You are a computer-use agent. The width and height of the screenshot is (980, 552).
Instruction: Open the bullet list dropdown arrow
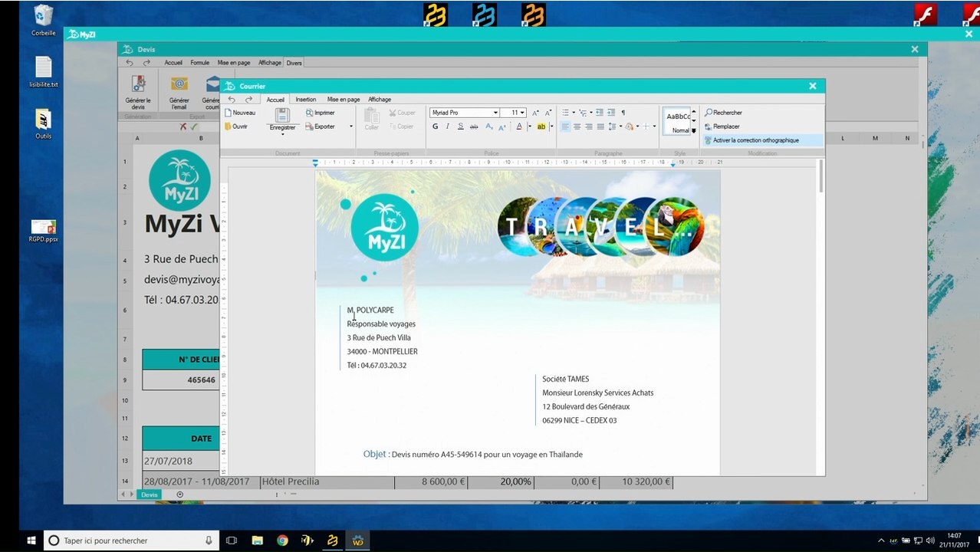click(x=572, y=113)
